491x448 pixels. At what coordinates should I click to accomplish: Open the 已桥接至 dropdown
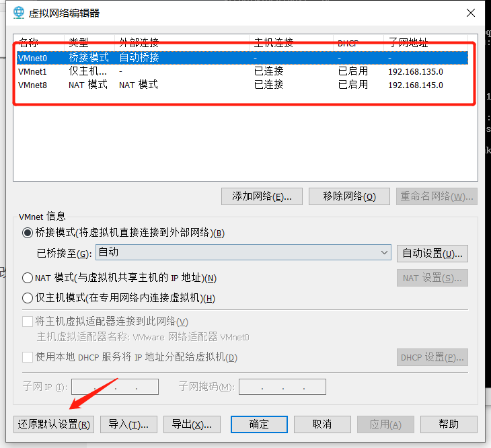pos(243,252)
